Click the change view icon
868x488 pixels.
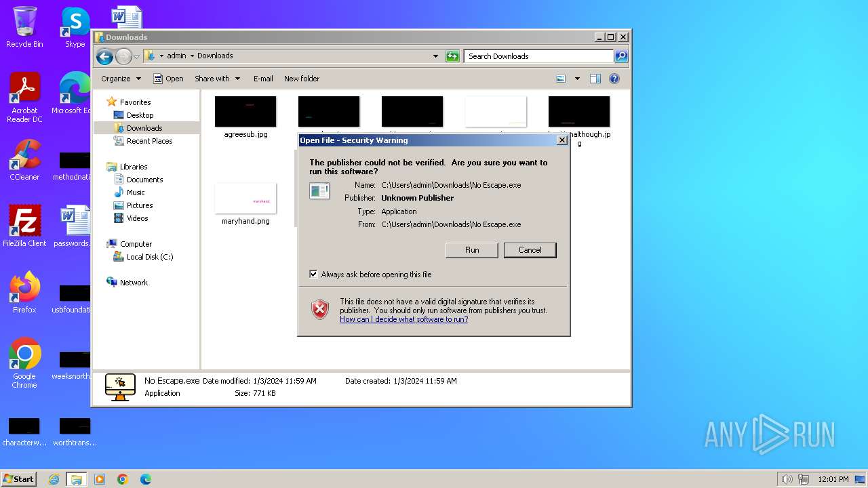pyautogui.click(x=561, y=79)
